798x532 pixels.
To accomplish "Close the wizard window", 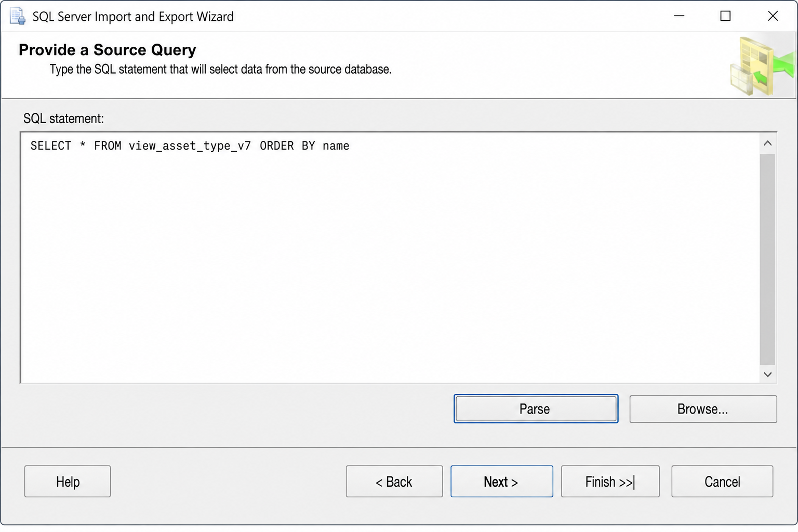I will point(773,16).
